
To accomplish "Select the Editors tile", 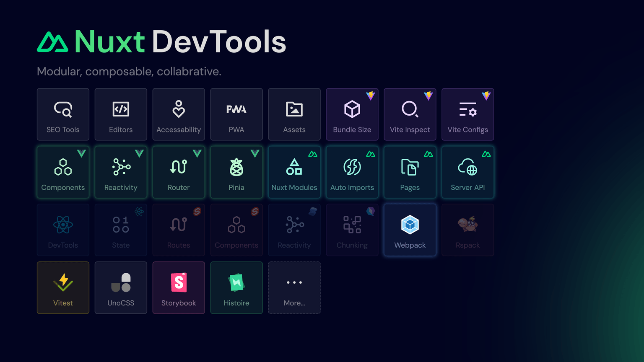I will tap(121, 114).
